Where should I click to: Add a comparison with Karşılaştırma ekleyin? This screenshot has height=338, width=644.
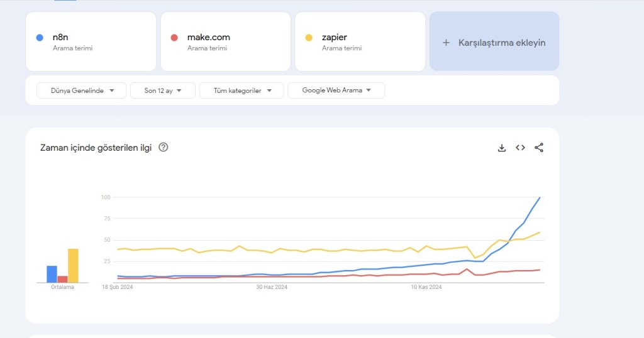tap(494, 41)
